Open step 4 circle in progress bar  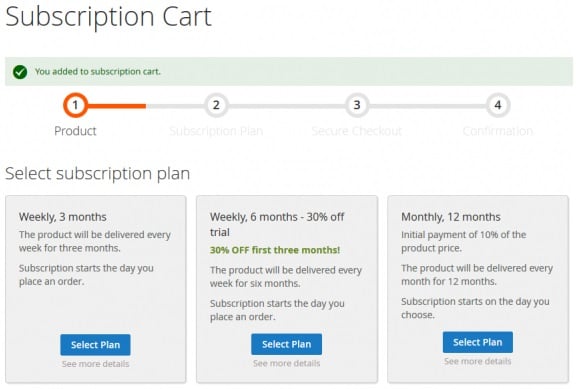click(x=498, y=105)
